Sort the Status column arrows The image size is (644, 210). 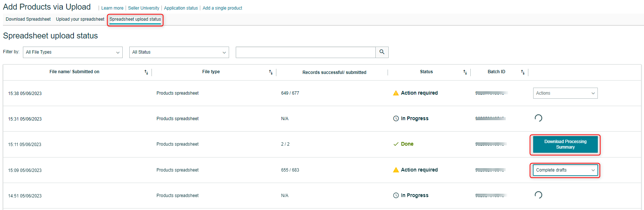pos(465,72)
